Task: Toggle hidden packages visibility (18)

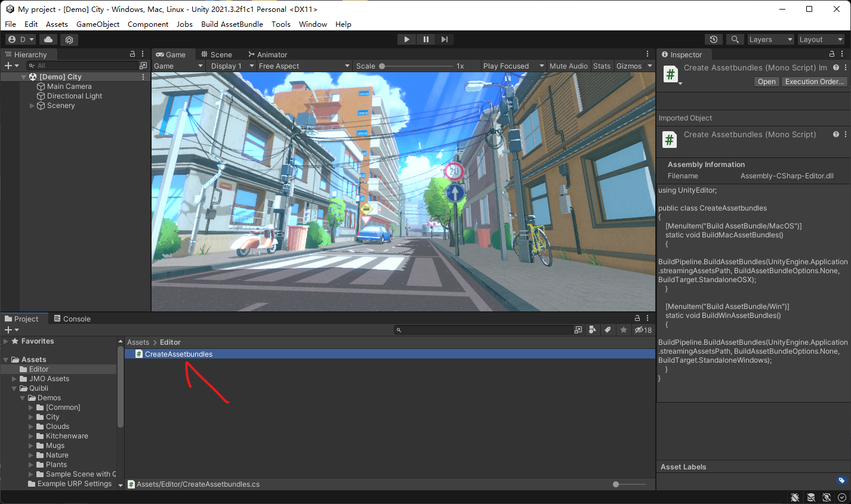Action: (x=643, y=330)
